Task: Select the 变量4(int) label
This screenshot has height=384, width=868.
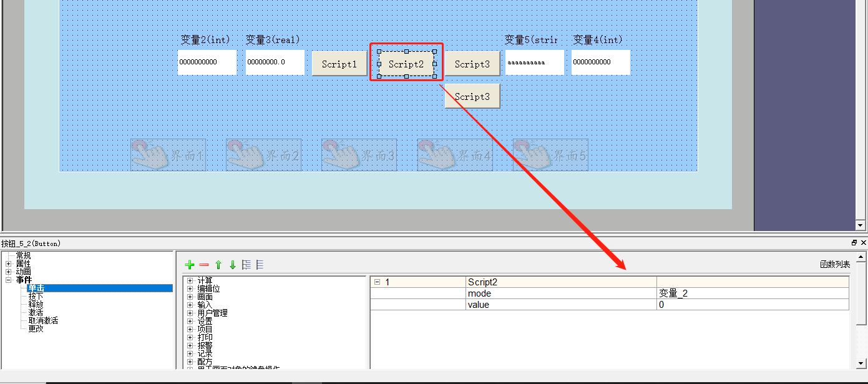Action: click(x=598, y=39)
